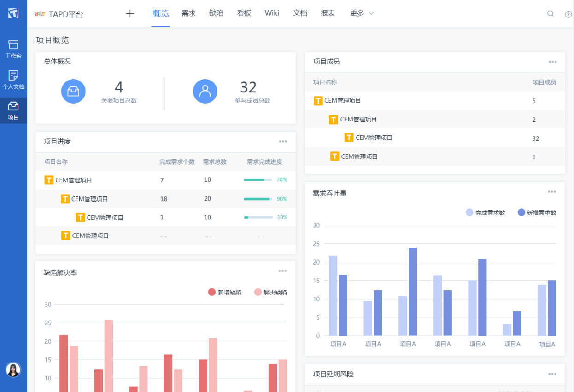Image resolution: width=574 pixels, height=392 pixels.
Task: Click the 需求总数 column header
Action: coord(215,162)
